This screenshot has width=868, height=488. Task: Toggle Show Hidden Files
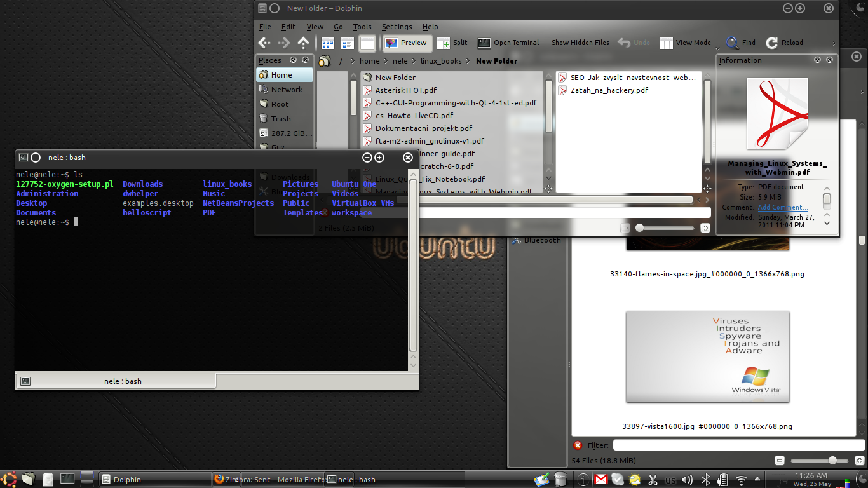click(x=580, y=43)
